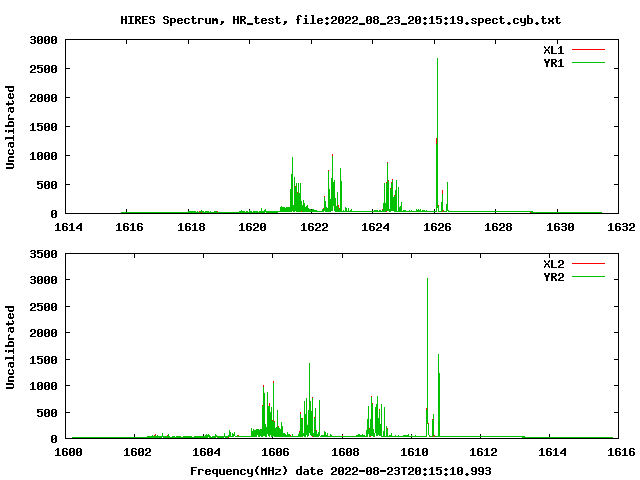Click the 1614 x-axis tick label, top plot
The height and width of the screenshot is (480, 640).
(68, 227)
